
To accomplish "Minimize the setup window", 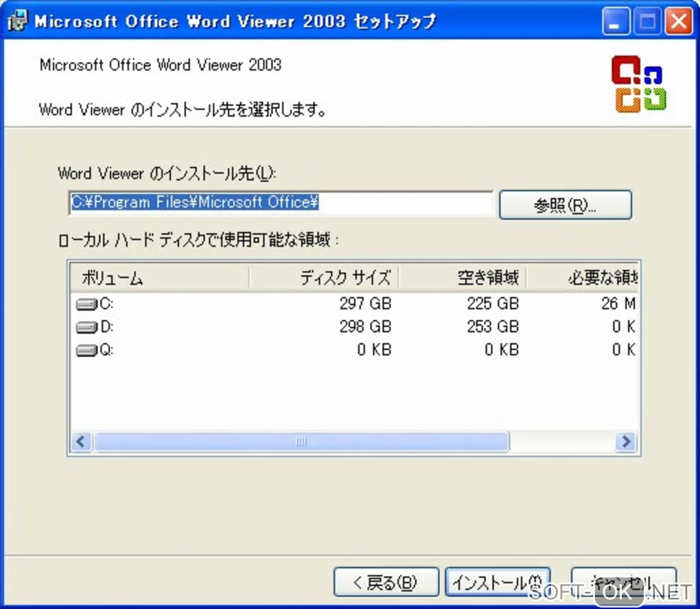I will point(616,21).
